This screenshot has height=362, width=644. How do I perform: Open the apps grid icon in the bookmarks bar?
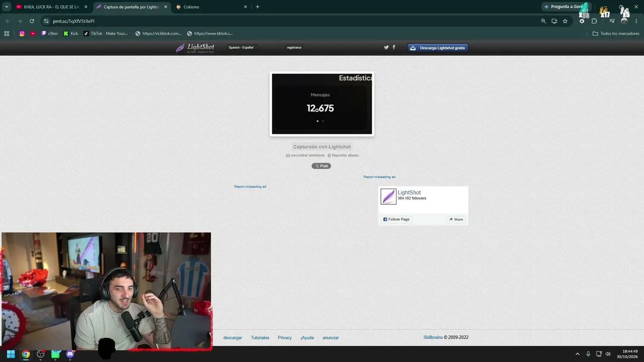click(7, 34)
